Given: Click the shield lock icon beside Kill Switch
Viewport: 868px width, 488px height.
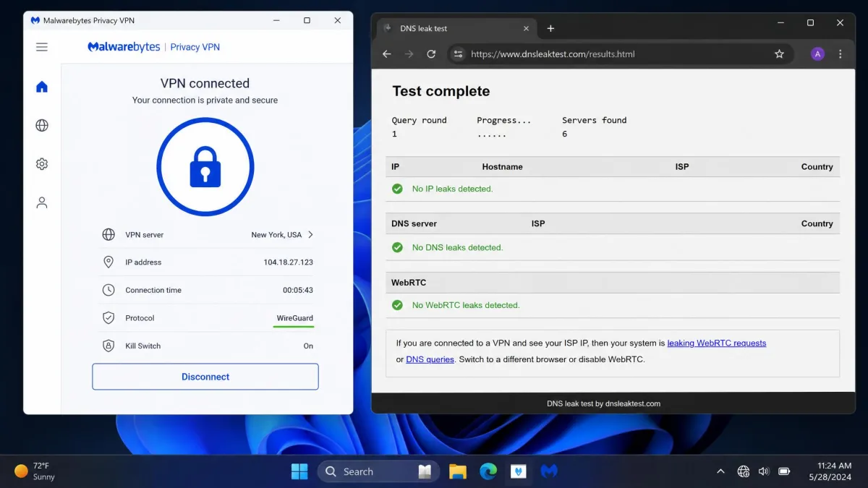Looking at the screenshot, I should pos(109,346).
